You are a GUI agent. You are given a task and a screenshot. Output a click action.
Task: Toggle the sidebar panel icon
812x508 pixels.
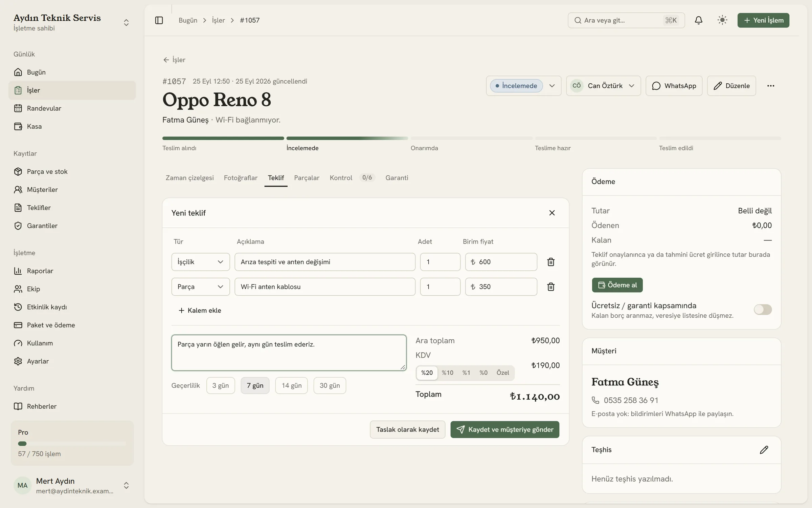(159, 20)
